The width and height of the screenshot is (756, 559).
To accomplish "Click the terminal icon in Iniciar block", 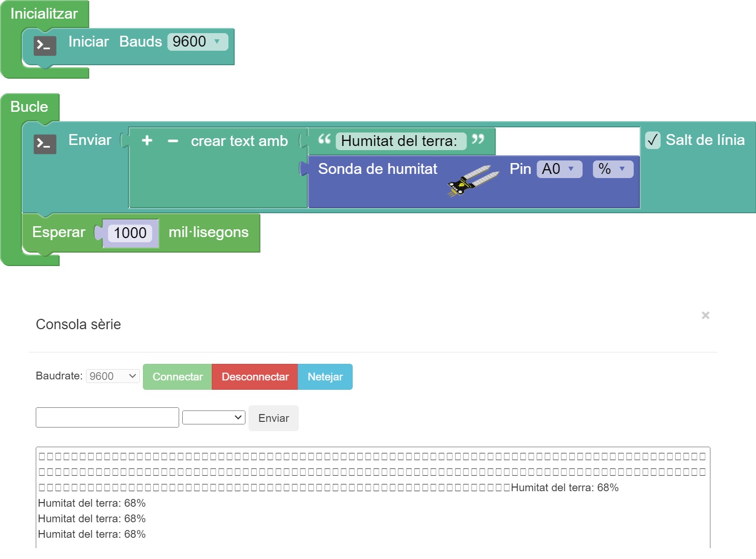I will point(45,46).
